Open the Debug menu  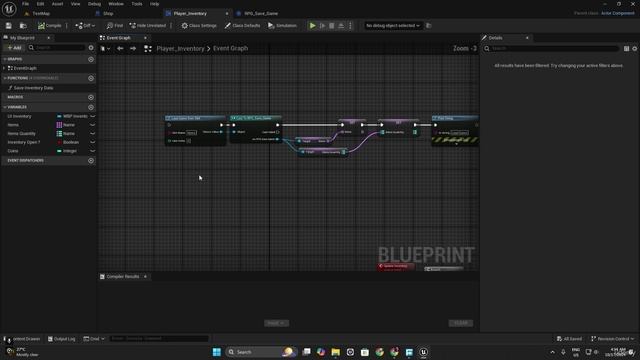point(94,4)
